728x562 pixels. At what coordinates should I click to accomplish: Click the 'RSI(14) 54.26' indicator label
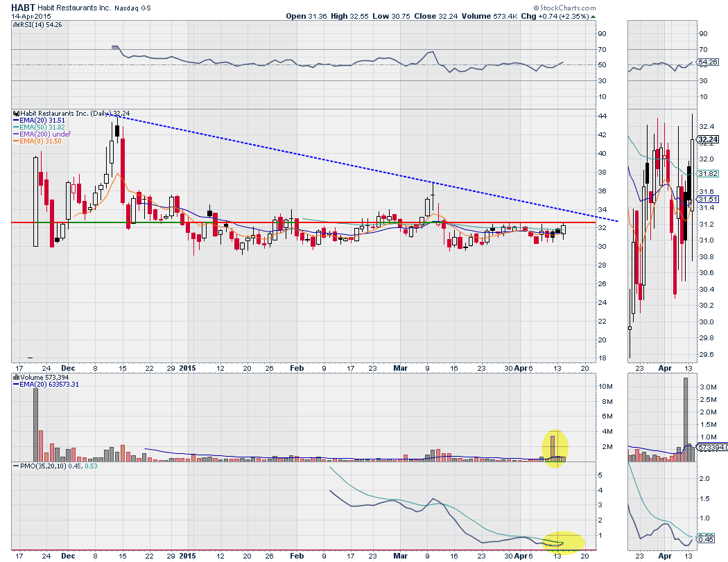38,24
